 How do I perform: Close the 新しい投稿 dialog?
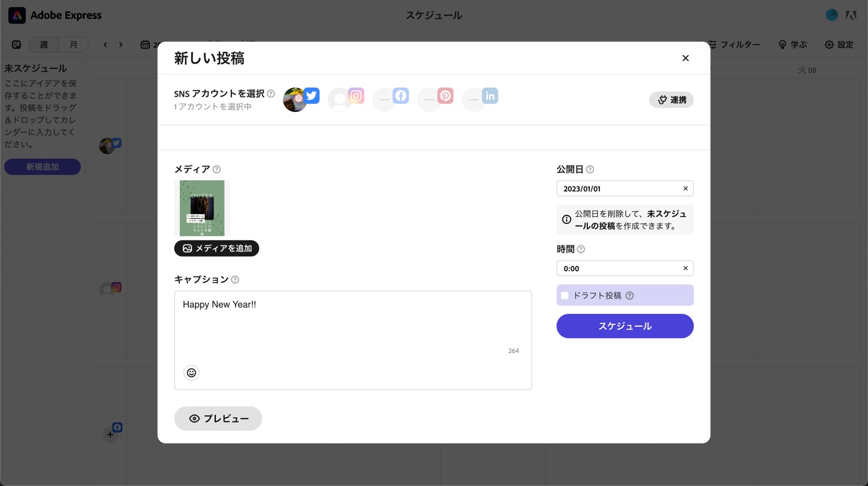686,58
